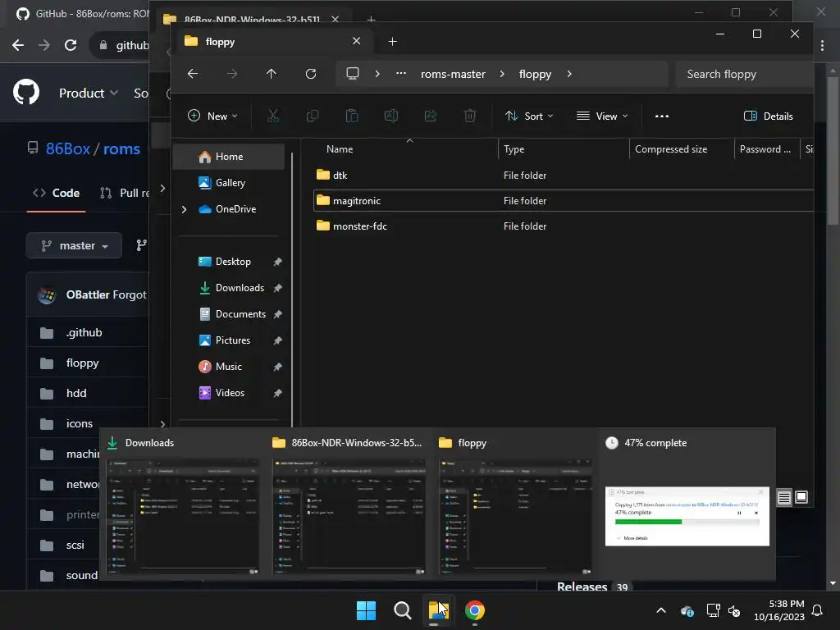This screenshot has width=840, height=630.
Task: Click the chevron after floppy in address bar
Action: click(x=569, y=74)
